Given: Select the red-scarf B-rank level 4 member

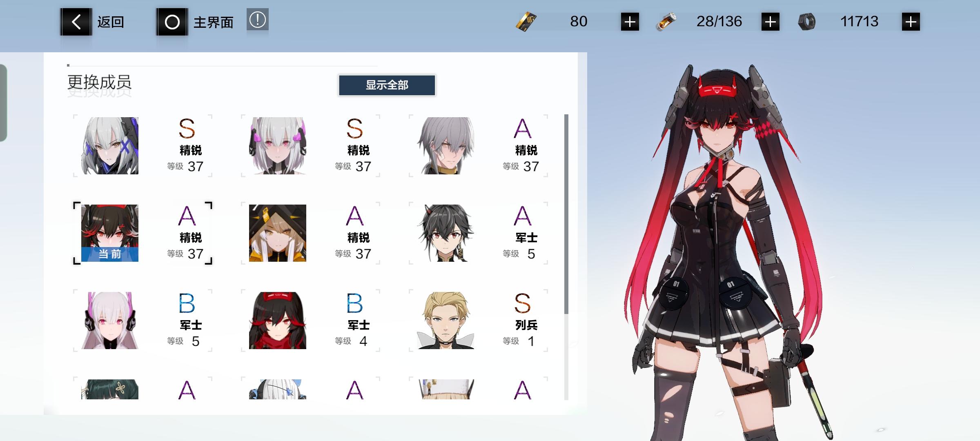Looking at the screenshot, I should [278, 321].
